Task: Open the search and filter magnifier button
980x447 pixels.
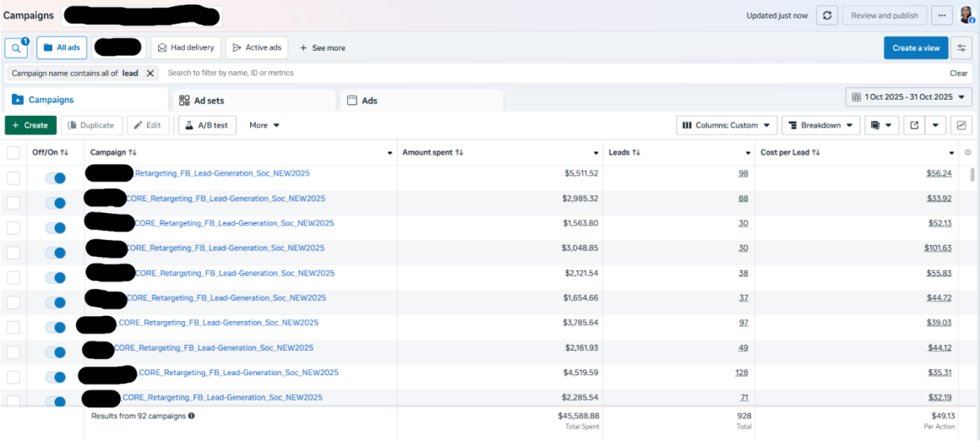Action: pos(16,48)
